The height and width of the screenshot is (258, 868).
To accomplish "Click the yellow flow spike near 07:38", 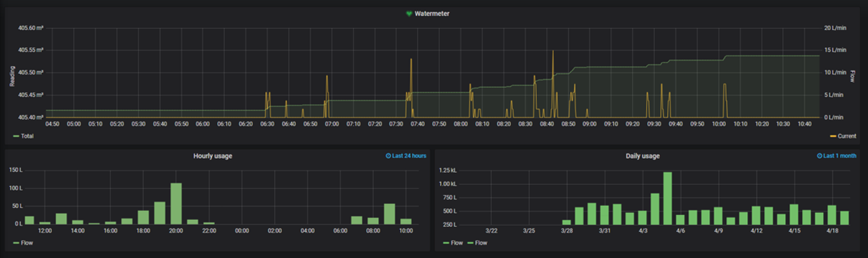I will pos(411,88).
